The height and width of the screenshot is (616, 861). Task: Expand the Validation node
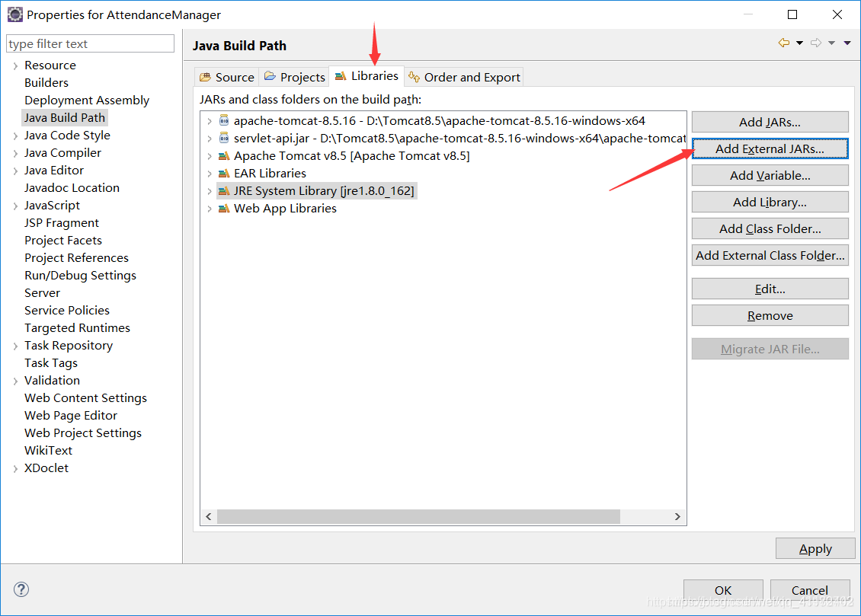15,381
